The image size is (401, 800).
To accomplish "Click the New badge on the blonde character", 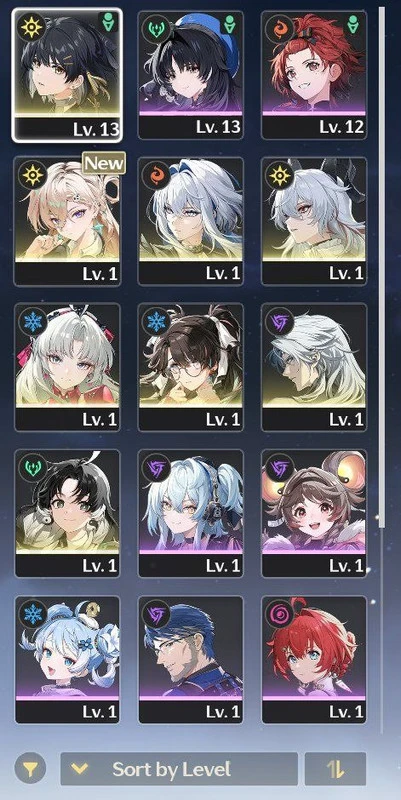I will click(104, 163).
